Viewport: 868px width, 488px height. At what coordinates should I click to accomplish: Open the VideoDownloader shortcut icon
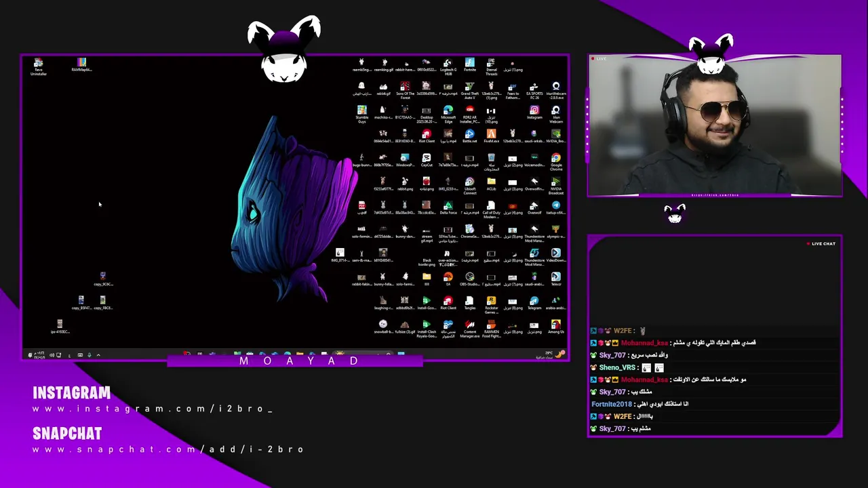click(x=556, y=255)
